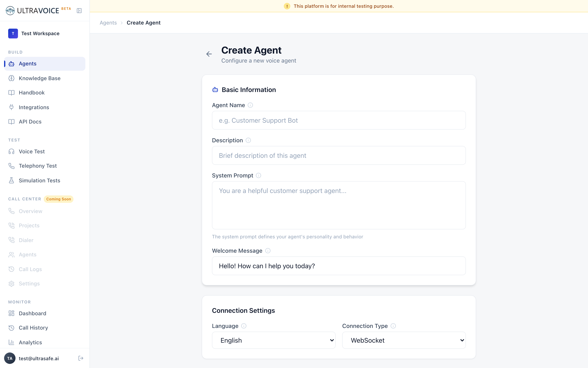Click the back arrow beside Create Agent
Viewport: 588px width, 368px height.
click(x=209, y=54)
